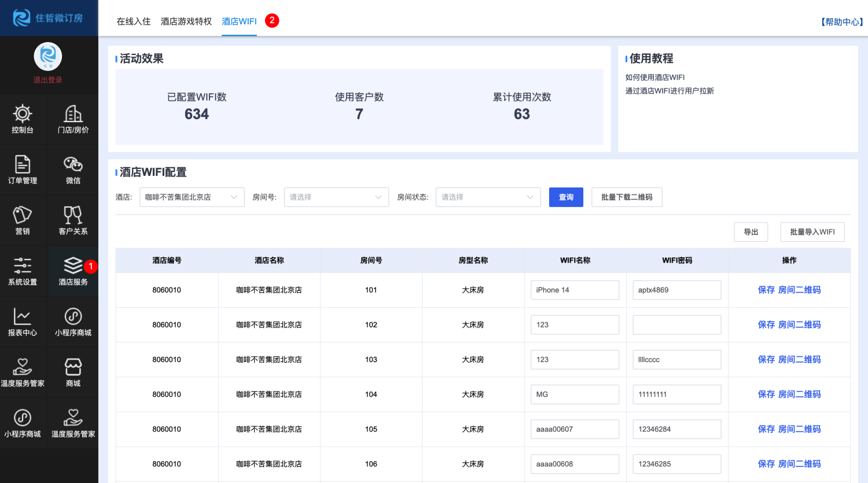Edit WIFI name field showing aaaa00608
Screen dimensions: 868x483
click(x=575, y=463)
